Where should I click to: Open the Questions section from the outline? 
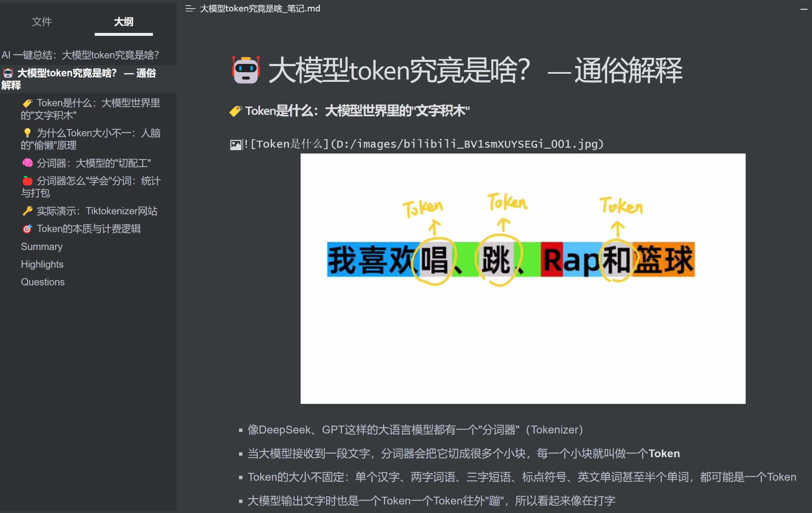43,282
